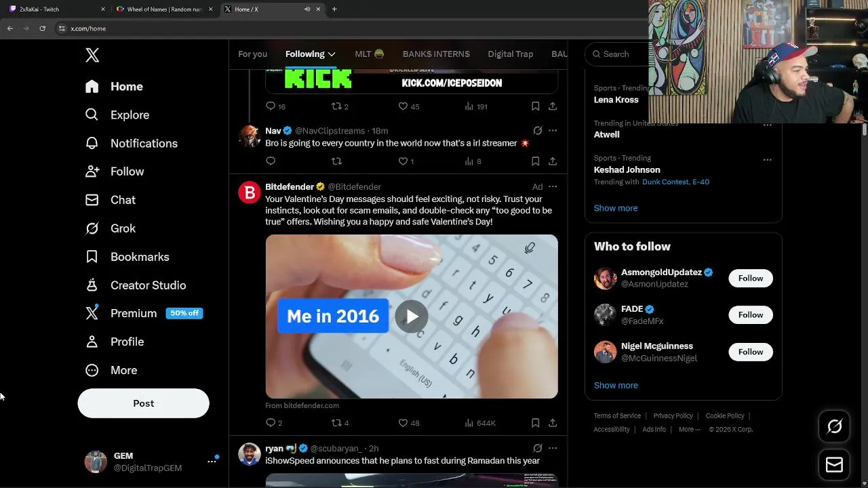Open Chat from sidebar
Screen dimensions: 868x488
click(x=110, y=201)
